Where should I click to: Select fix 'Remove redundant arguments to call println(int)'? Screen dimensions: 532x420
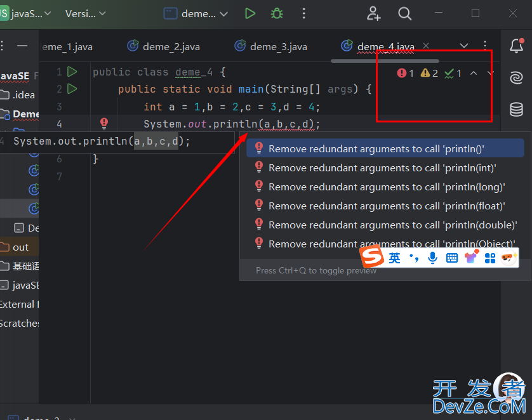point(382,168)
